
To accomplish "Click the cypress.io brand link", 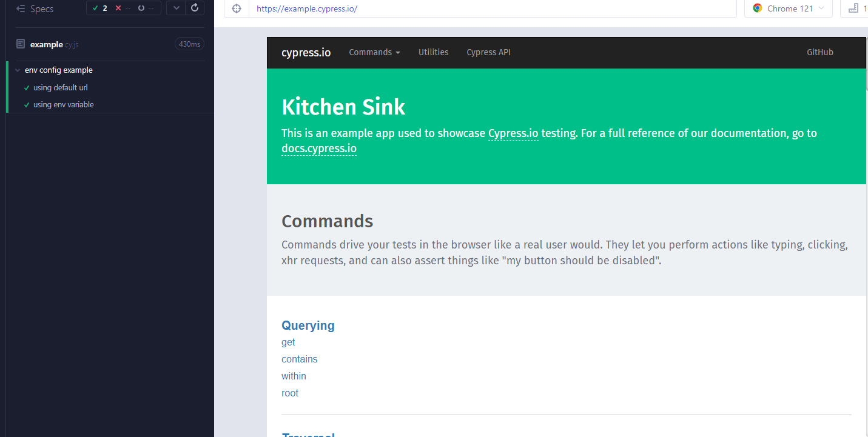I will point(306,53).
